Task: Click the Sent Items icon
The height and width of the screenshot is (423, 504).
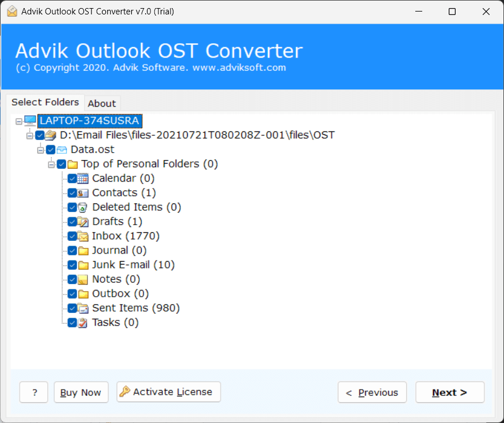Action: (82, 308)
